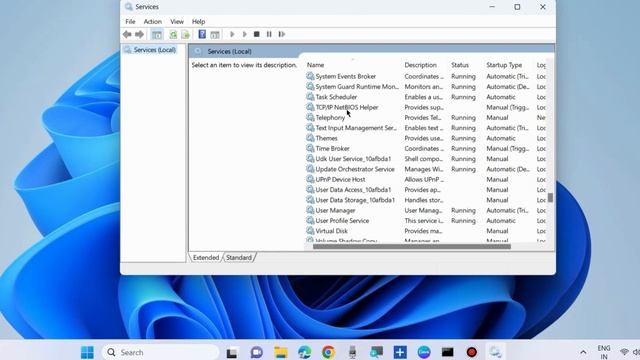Click the Export List toolbar icon
This screenshot has height=360, width=640.
tap(185, 35)
